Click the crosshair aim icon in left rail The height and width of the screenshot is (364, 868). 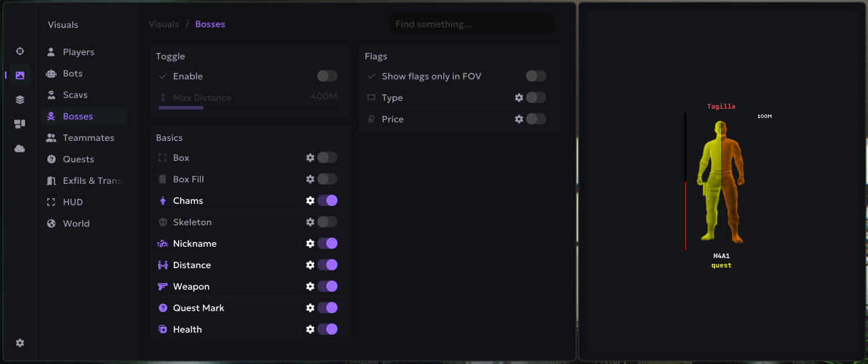pyautogui.click(x=20, y=51)
